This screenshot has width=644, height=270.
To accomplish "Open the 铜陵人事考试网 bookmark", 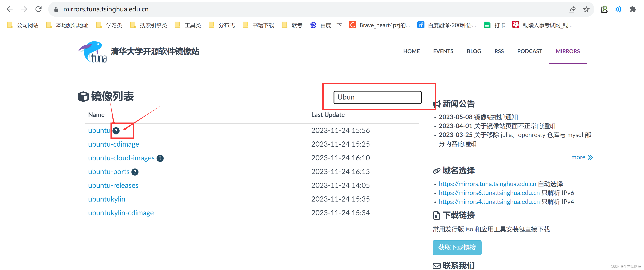I will coord(542,25).
